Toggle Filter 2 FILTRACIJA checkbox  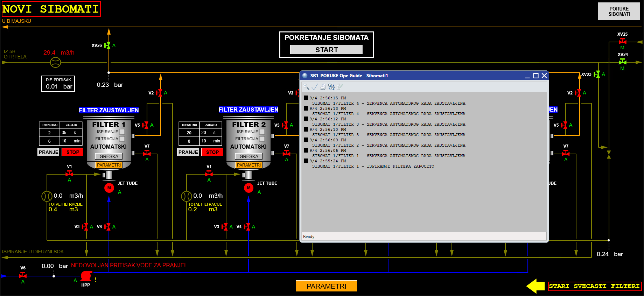coord(262,139)
